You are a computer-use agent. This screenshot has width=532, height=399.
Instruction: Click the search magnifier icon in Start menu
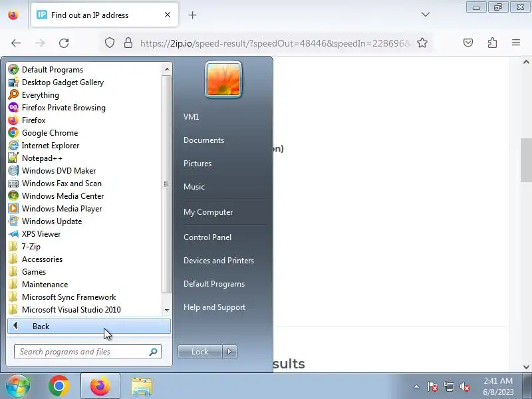(x=154, y=352)
